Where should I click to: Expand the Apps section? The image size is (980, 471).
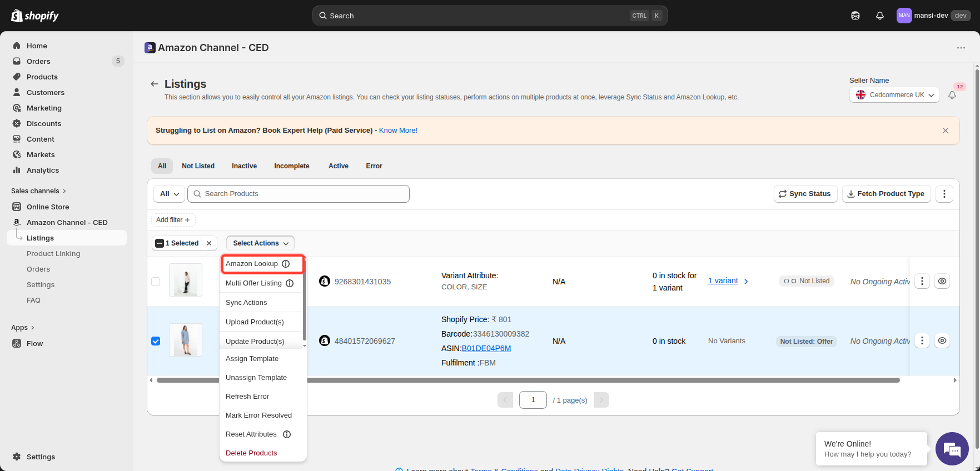tap(23, 328)
